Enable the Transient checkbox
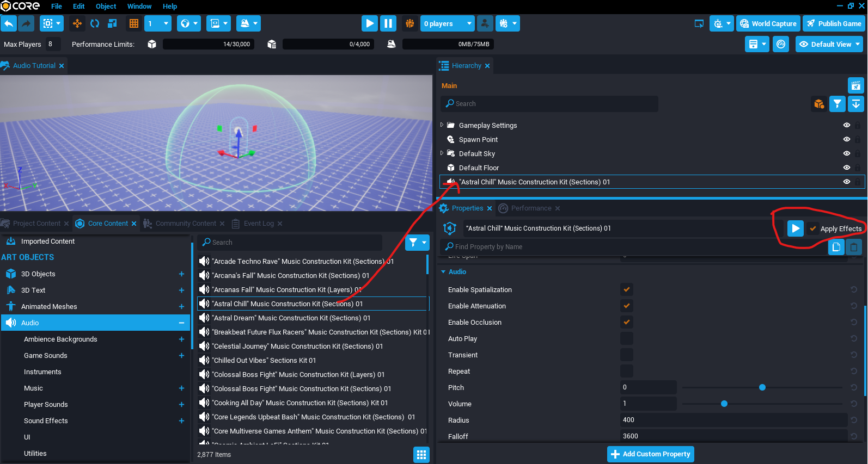 (x=627, y=355)
